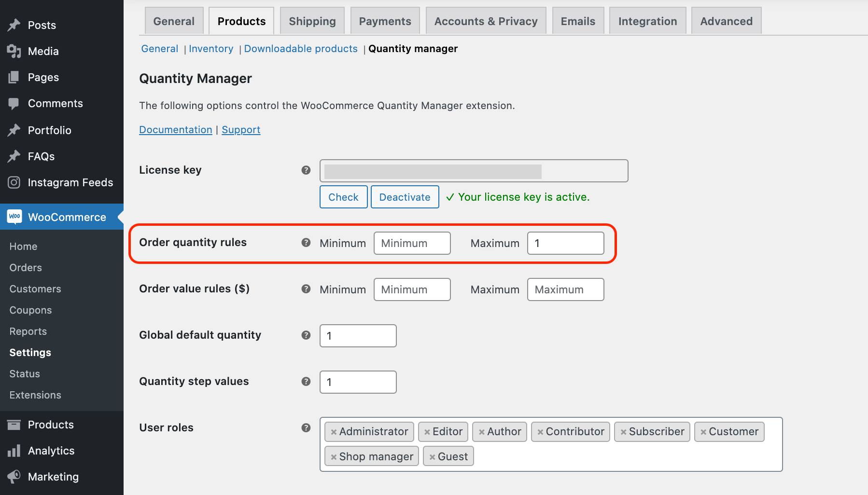This screenshot has height=495, width=868.
Task: Open the Inventory sub-section link
Action: 211,49
